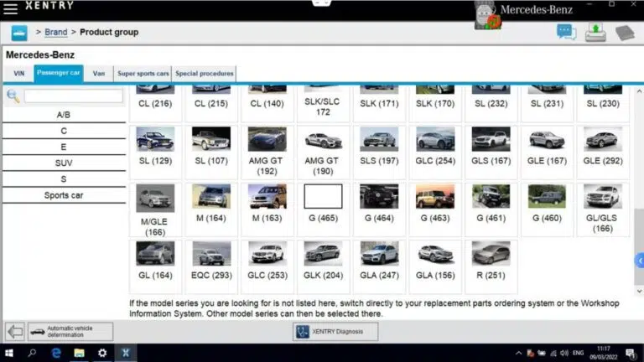The width and height of the screenshot is (644, 362).
Task: Select the SUV category in sidebar
Action: (x=64, y=163)
